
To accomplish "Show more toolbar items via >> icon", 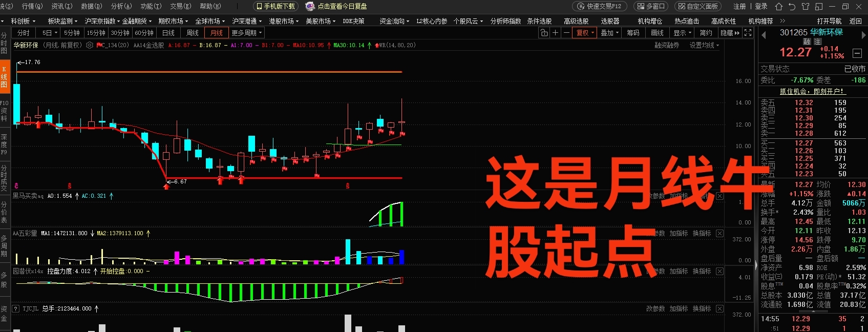I will click(782, 21).
